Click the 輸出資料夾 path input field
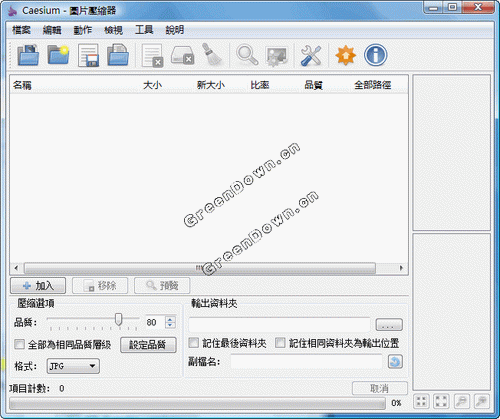 pos(279,324)
